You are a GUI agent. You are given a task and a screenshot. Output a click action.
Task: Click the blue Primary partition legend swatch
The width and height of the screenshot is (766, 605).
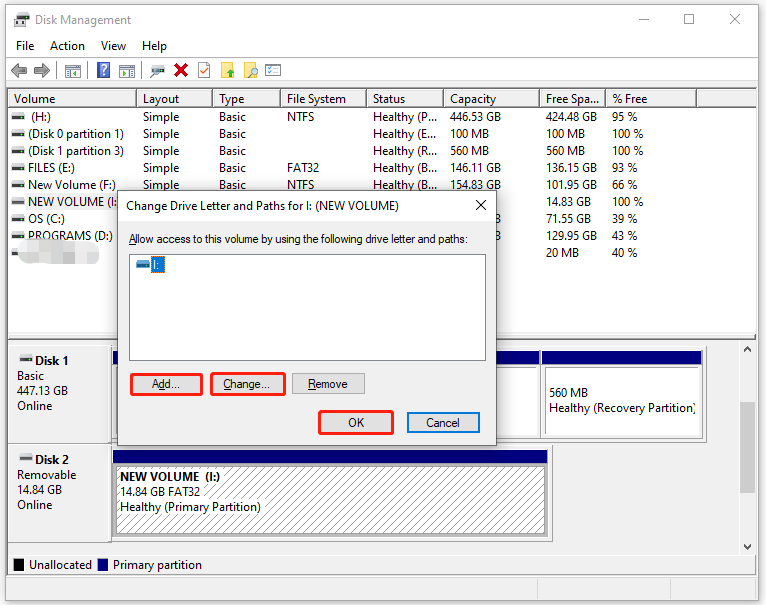[x=103, y=565]
